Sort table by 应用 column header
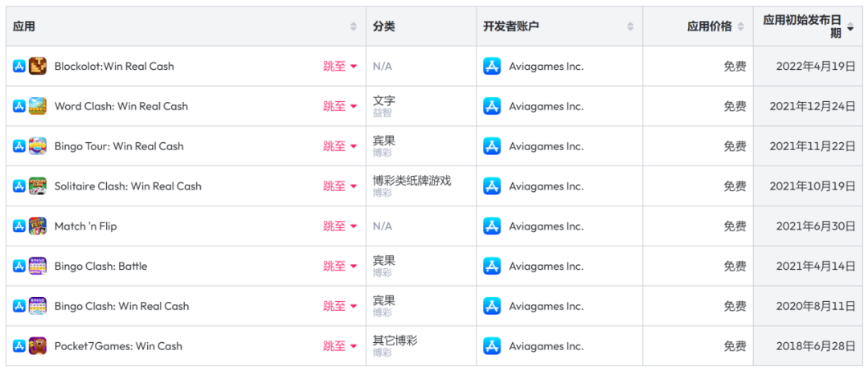This screenshot has width=868, height=371. [186, 26]
